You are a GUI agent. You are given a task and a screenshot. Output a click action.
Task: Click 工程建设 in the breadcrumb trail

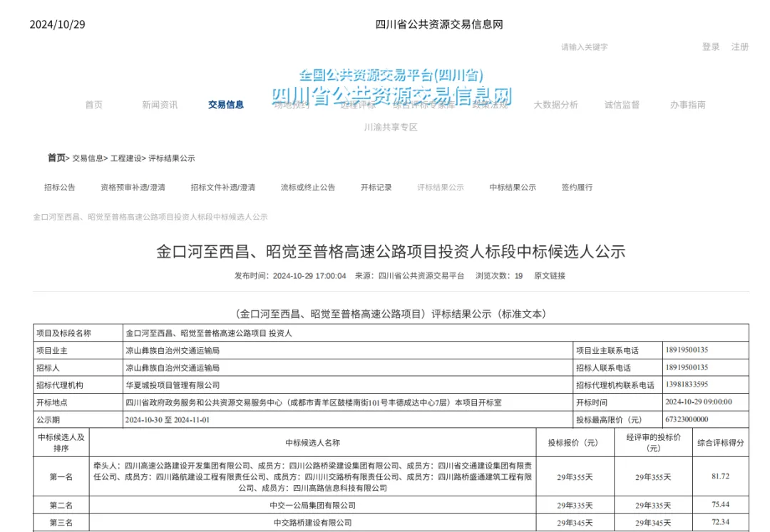coord(125,158)
